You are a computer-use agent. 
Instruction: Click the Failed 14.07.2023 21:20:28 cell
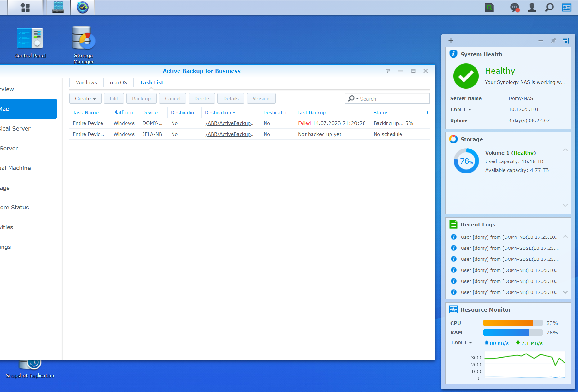(332, 123)
